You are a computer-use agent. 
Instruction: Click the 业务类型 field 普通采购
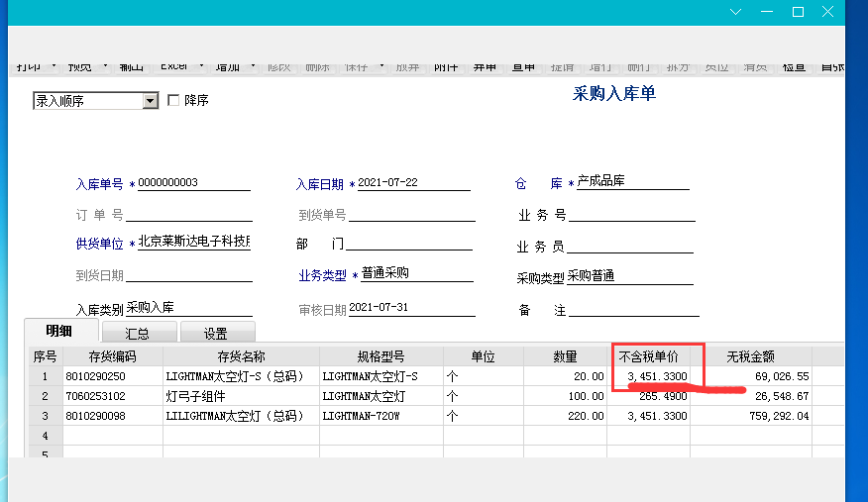coord(417,273)
